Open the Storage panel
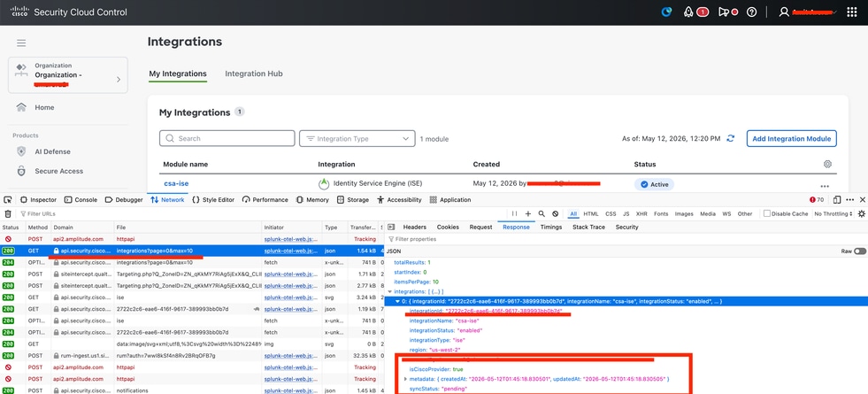The width and height of the screenshot is (868, 394). tap(353, 199)
